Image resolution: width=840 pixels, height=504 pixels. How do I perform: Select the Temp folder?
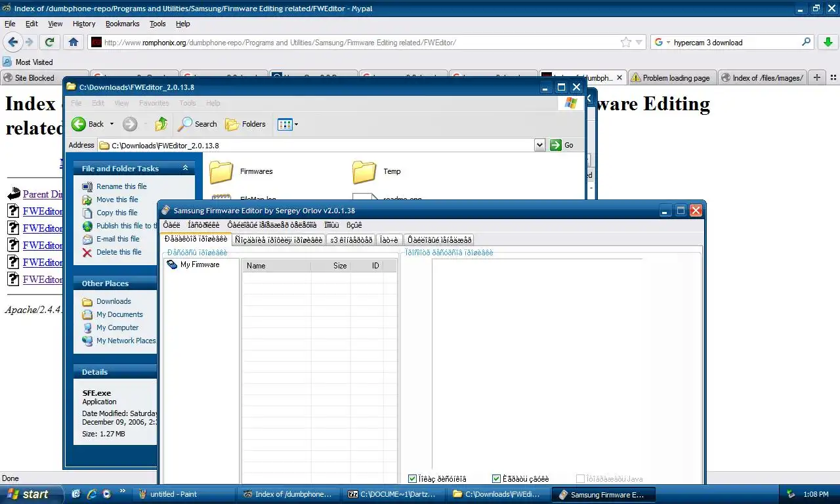377,171
